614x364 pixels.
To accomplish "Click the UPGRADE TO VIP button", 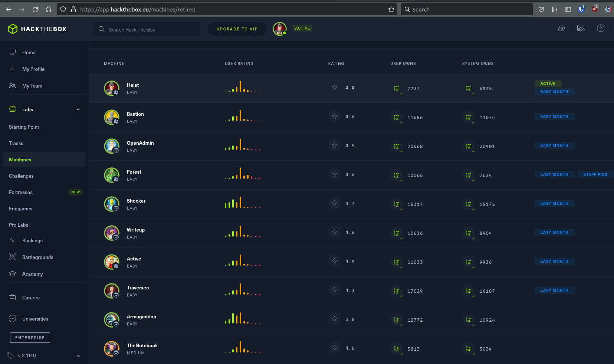I will pos(237,29).
